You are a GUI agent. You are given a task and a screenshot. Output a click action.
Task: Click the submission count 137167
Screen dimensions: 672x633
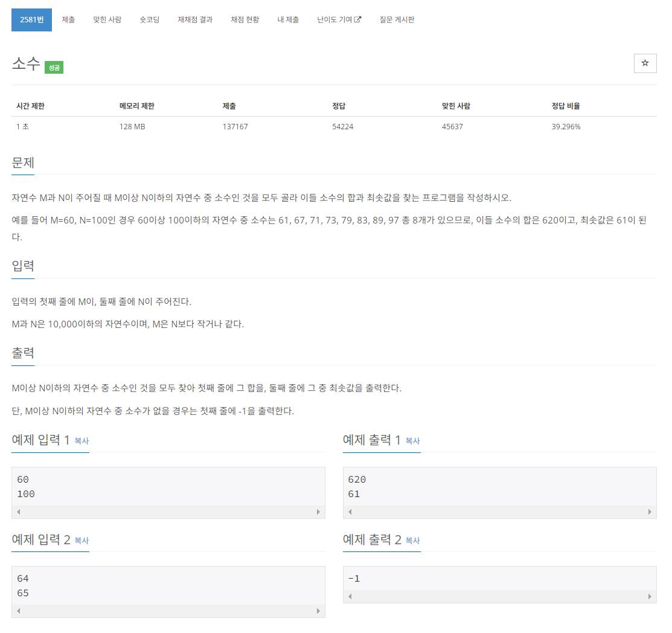235,126
